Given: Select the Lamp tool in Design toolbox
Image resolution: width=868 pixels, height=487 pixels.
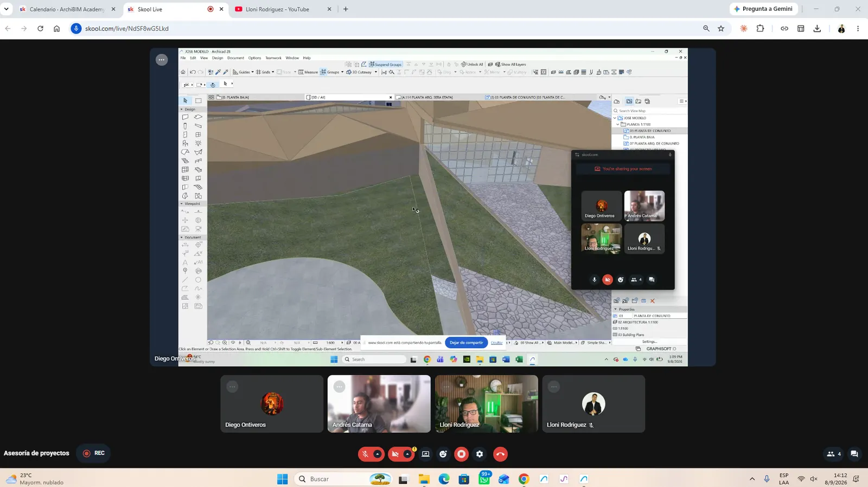Looking at the screenshot, I should click(x=199, y=143).
